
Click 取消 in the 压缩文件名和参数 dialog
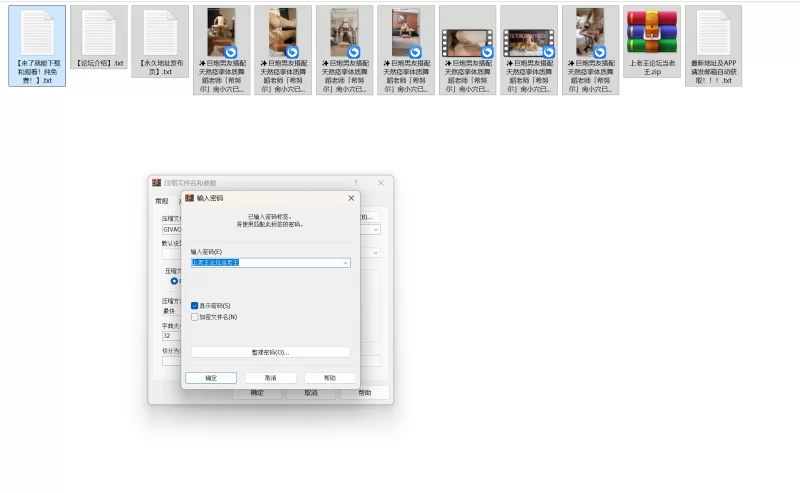311,393
